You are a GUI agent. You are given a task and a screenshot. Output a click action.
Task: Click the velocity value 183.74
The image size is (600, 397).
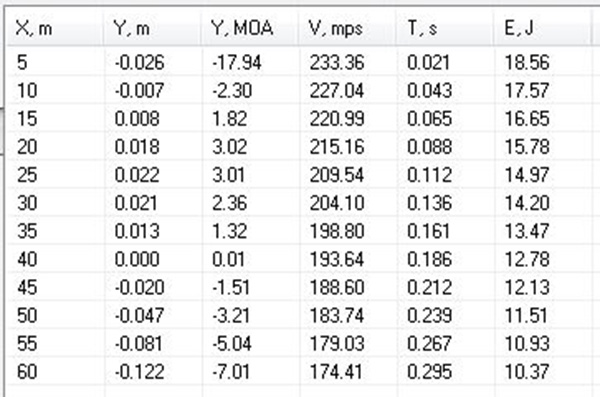tap(337, 315)
